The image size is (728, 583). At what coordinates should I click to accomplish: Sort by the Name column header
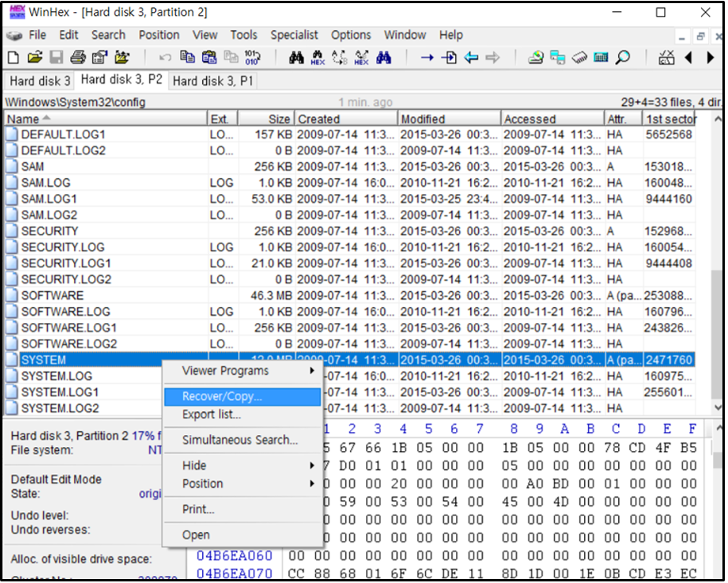coord(105,119)
